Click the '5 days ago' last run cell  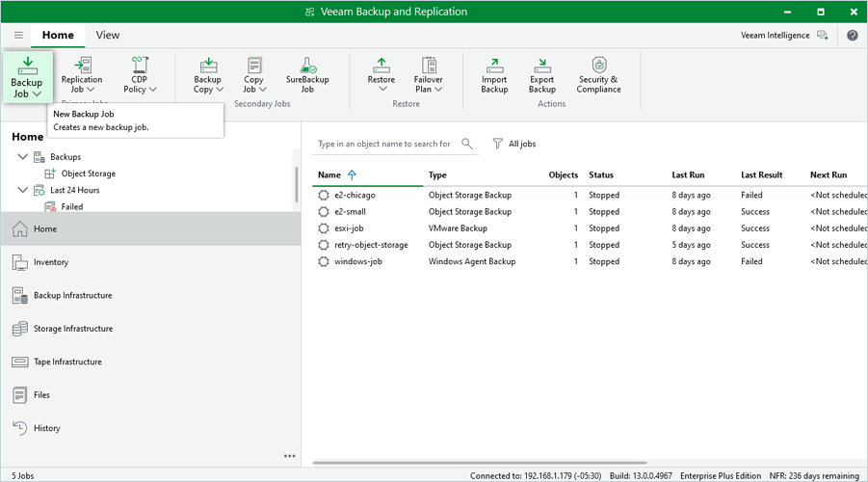coord(691,245)
